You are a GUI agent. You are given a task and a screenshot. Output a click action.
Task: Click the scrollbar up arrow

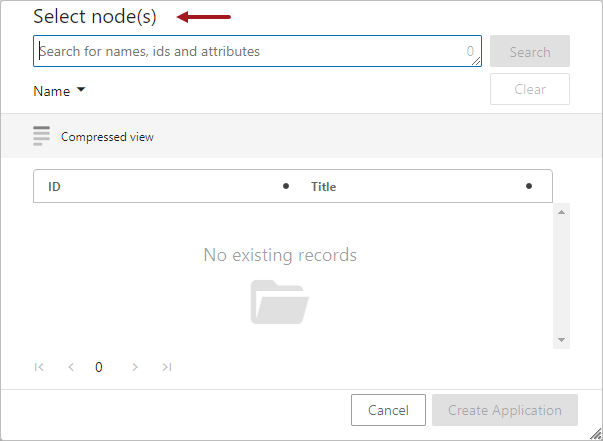point(561,212)
